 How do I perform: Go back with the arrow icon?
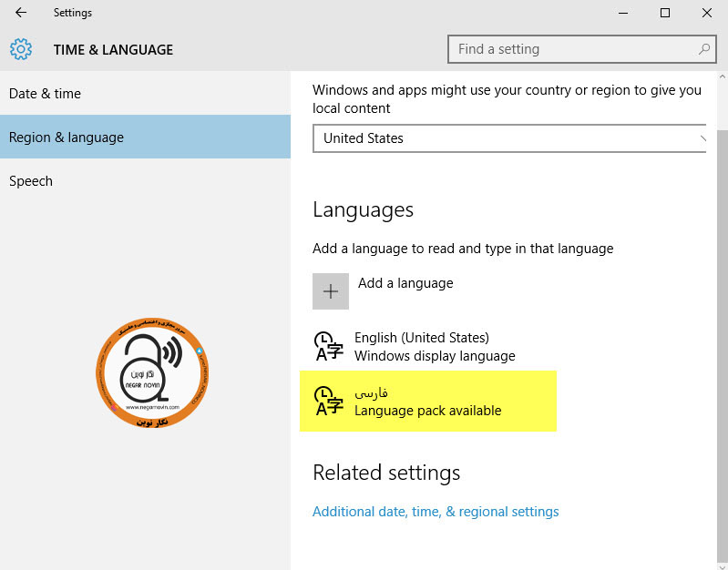pos(21,13)
